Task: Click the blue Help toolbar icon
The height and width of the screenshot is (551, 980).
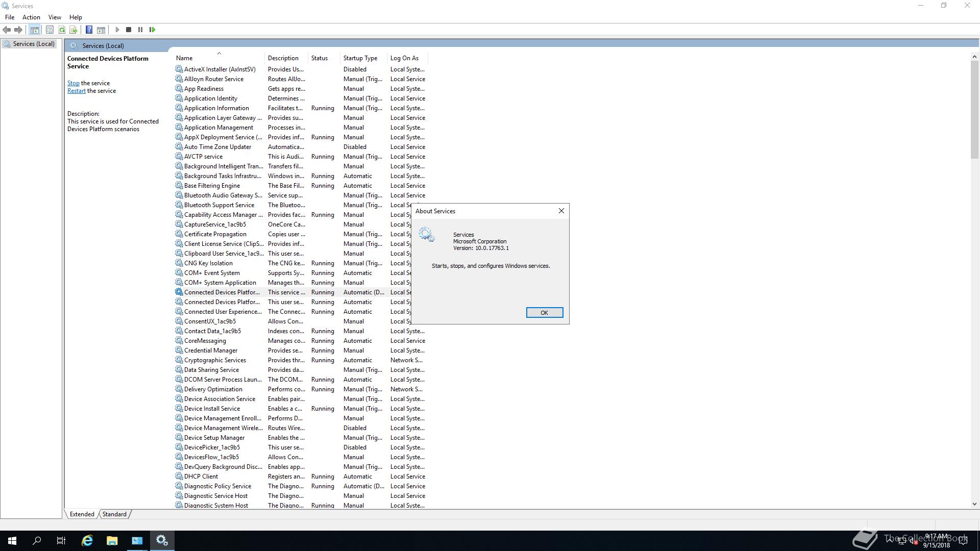Action: pos(89,30)
